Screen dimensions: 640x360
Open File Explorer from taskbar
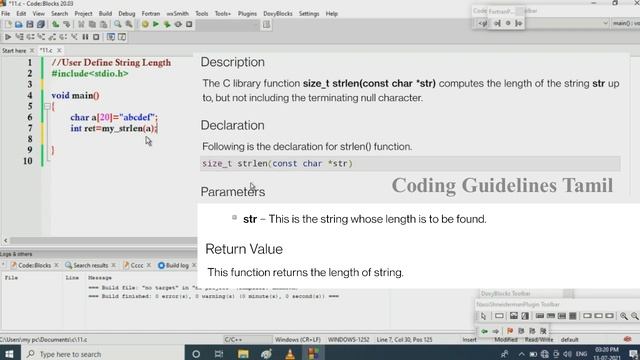point(243,354)
